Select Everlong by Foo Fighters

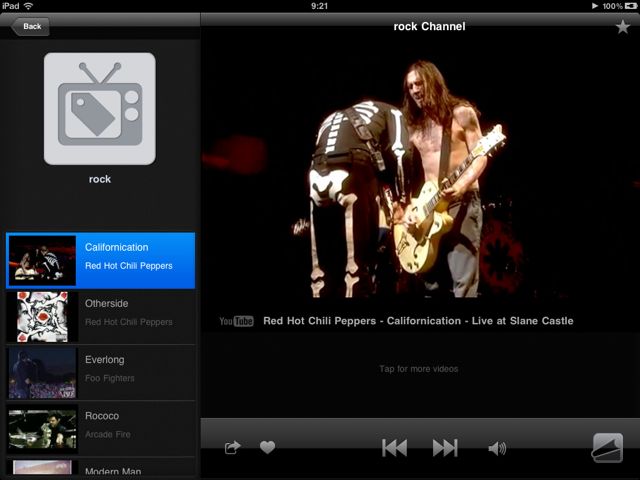(x=100, y=373)
